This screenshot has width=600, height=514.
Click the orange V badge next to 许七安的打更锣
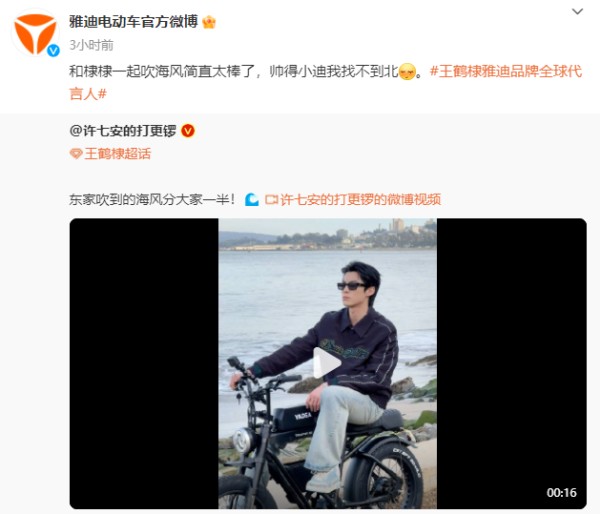(x=188, y=131)
